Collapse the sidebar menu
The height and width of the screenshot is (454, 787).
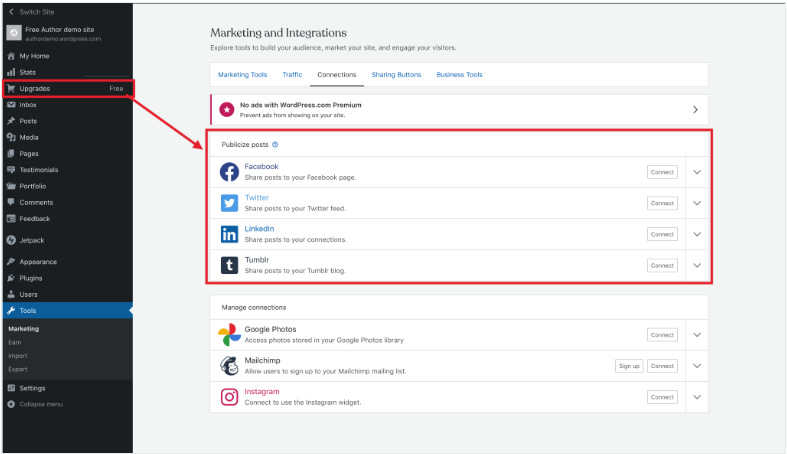pos(40,404)
